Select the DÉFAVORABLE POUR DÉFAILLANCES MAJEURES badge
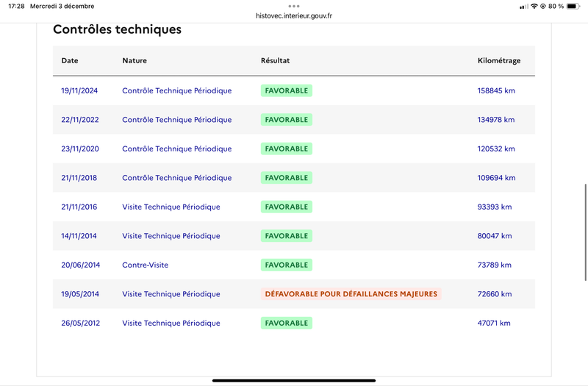This screenshot has width=588, height=386. click(351, 294)
